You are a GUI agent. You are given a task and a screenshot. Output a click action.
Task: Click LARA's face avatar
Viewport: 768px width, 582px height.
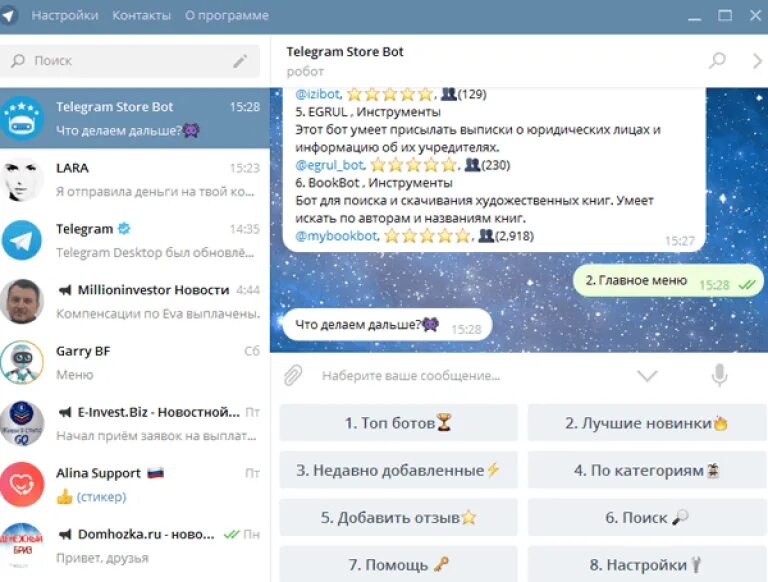point(22,179)
